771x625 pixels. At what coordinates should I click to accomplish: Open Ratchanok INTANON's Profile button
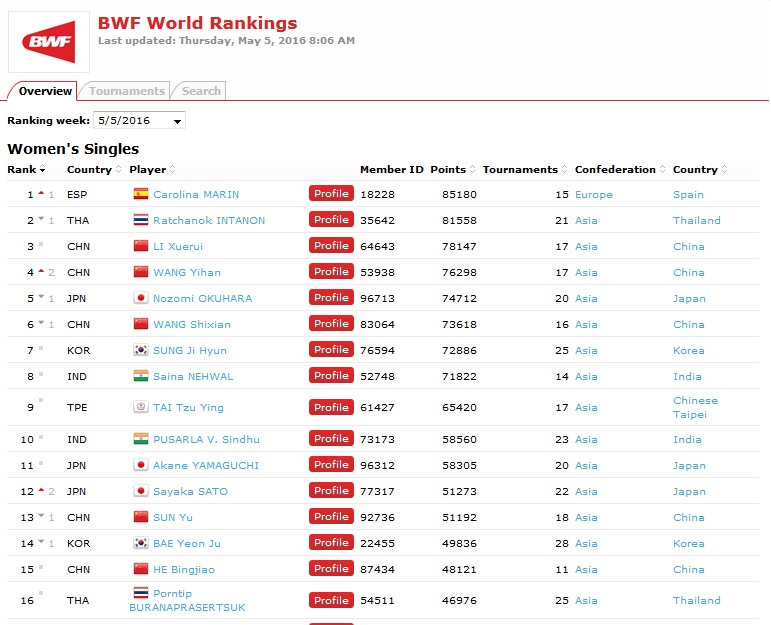click(331, 220)
